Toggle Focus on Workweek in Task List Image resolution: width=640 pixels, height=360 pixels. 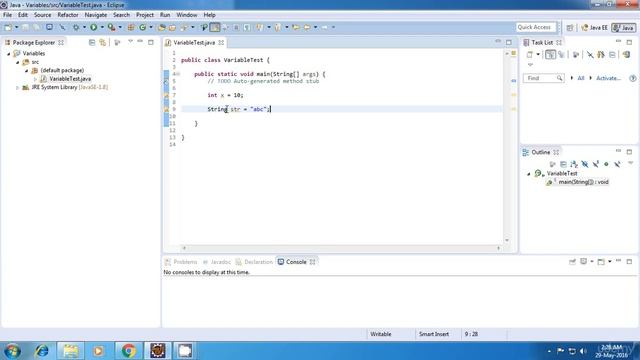[x=576, y=54]
